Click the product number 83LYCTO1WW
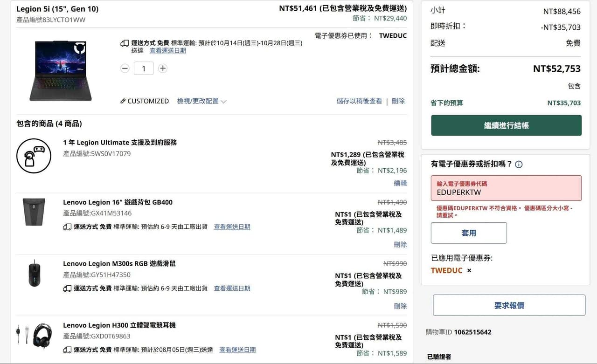The width and height of the screenshot is (597, 364). click(64, 20)
